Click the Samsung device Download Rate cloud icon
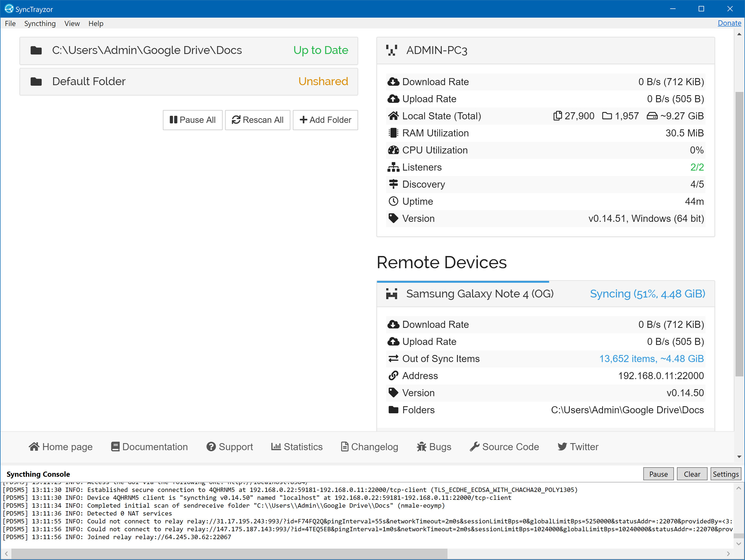Screen dimensions: 745x560 click(393, 325)
